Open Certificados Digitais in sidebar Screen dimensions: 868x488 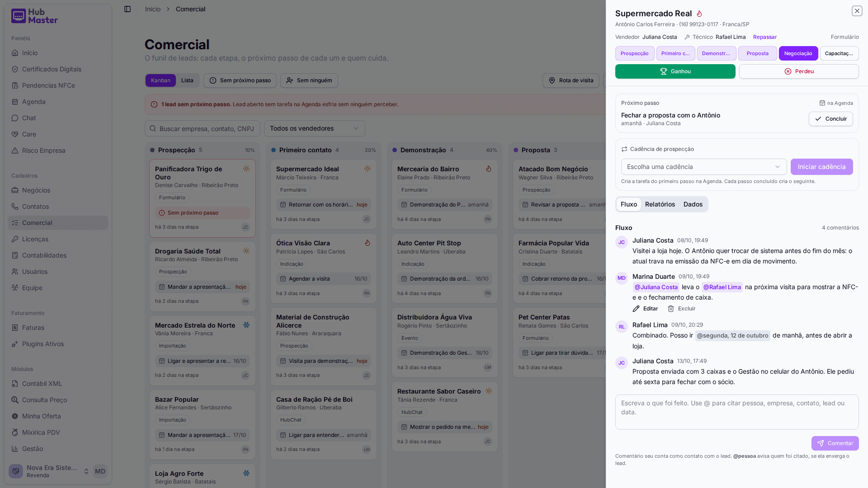[58, 69]
